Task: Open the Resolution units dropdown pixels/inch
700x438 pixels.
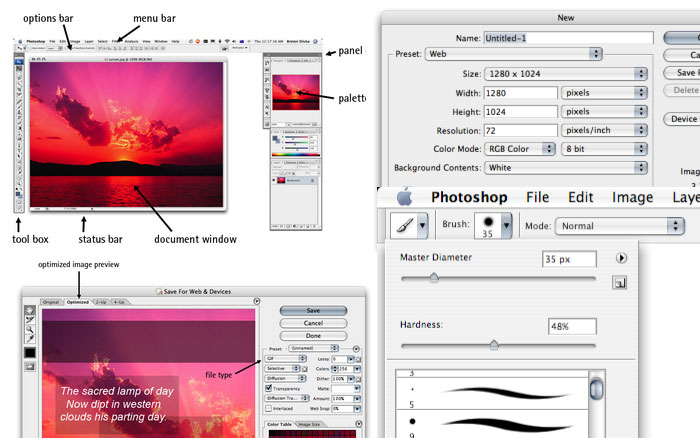Action: [x=604, y=130]
